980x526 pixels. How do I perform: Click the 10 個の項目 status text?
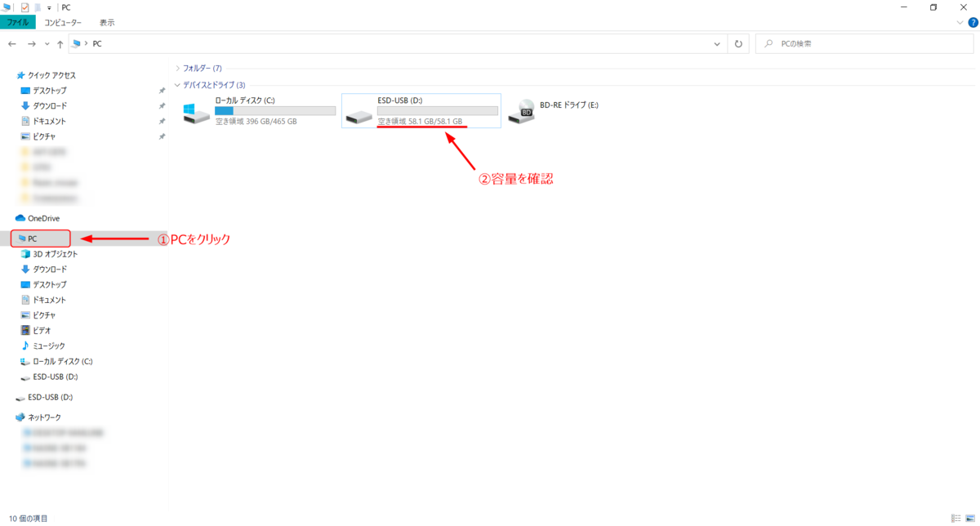(x=29, y=519)
